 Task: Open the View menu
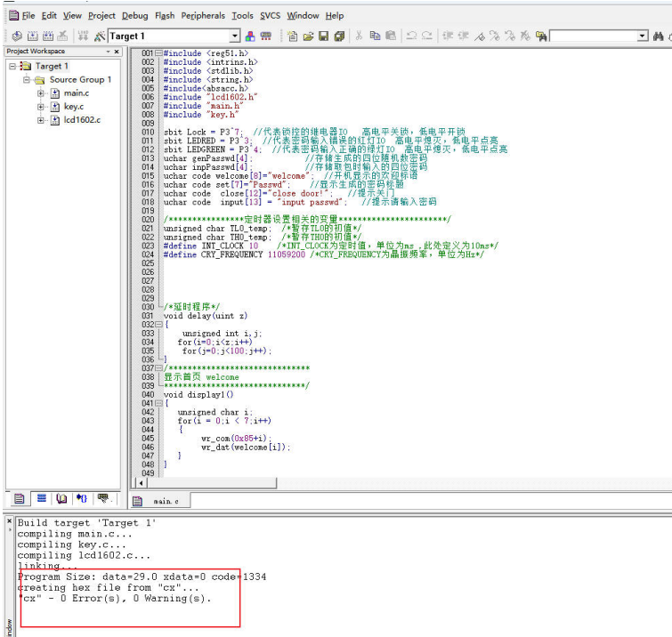coord(72,16)
